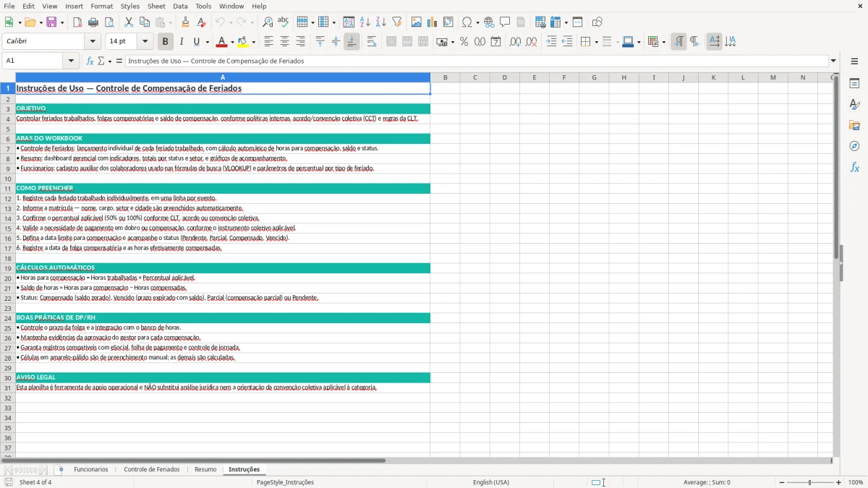Click English (USA) language in status bar
The height and width of the screenshot is (488, 868).
click(491, 482)
